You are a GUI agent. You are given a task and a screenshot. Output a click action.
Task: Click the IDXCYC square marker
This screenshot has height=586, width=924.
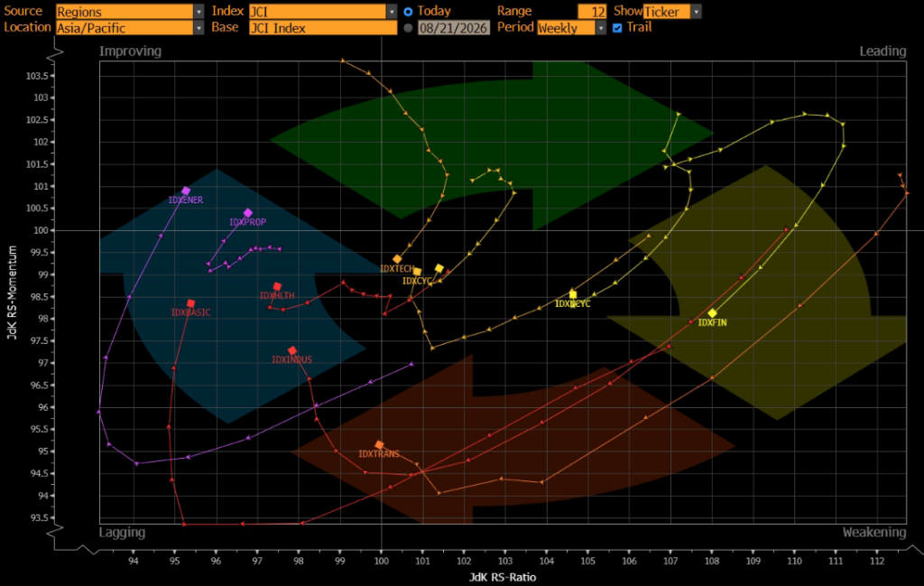[417, 272]
